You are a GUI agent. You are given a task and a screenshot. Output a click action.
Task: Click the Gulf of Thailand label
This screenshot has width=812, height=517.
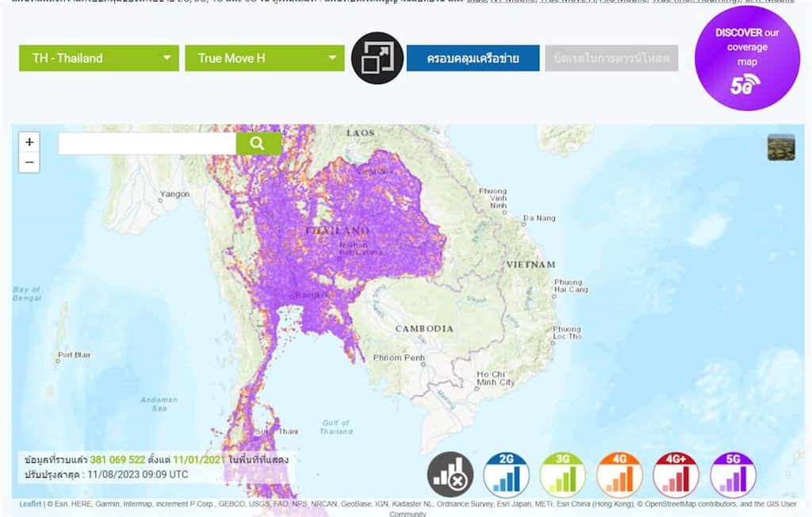coord(336,427)
